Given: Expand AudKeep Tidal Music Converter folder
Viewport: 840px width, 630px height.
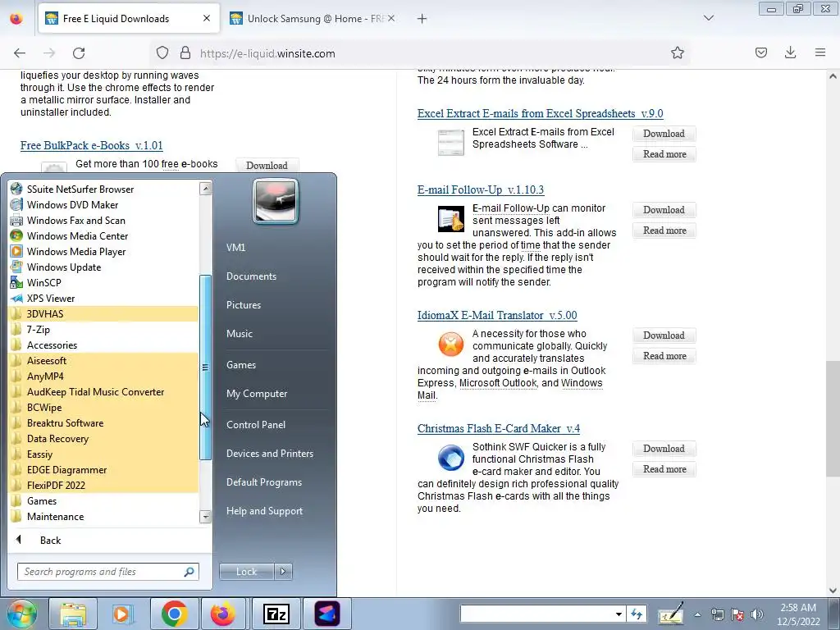Looking at the screenshot, I should coord(103,391).
